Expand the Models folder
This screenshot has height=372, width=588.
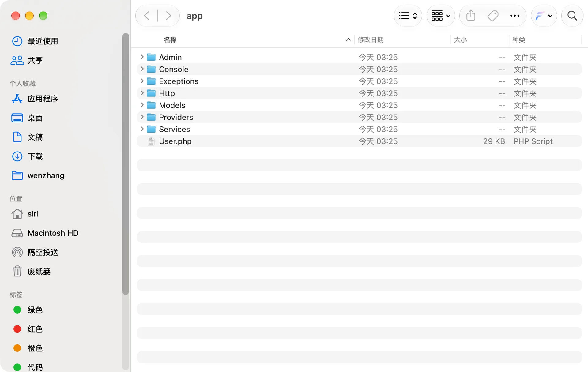pyautogui.click(x=142, y=105)
